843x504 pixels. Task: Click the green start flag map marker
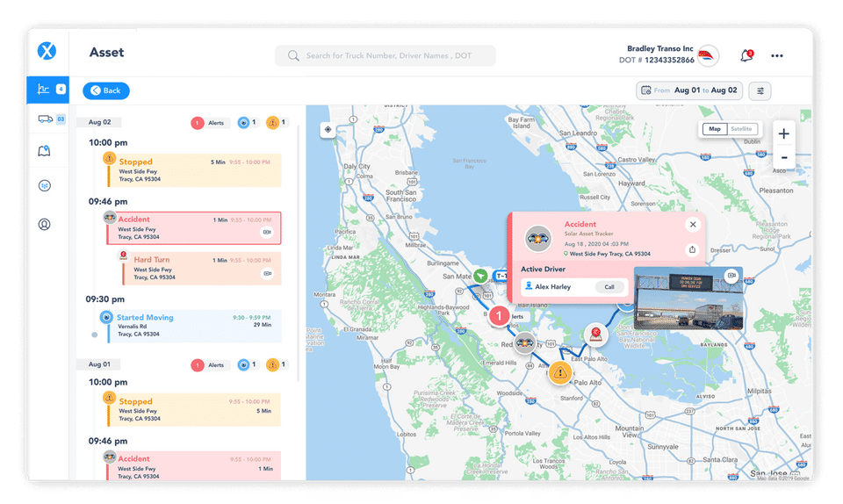tap(480, 277)
